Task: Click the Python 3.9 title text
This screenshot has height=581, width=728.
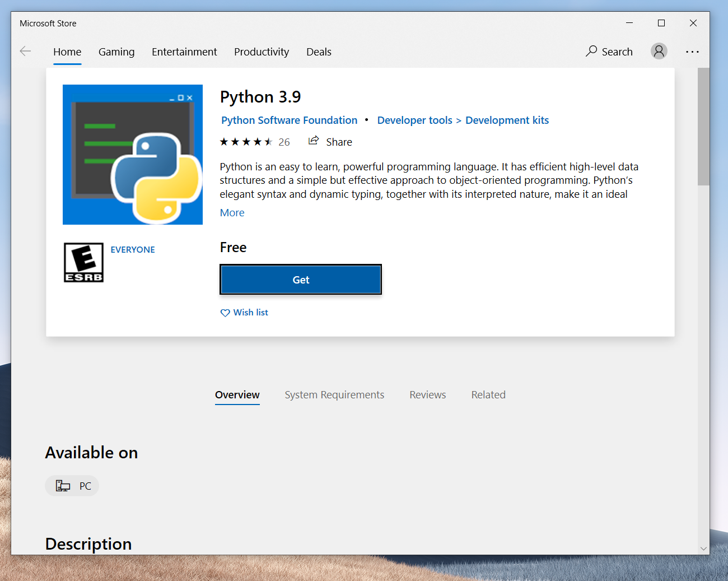Action: click(x=260, y=97)
